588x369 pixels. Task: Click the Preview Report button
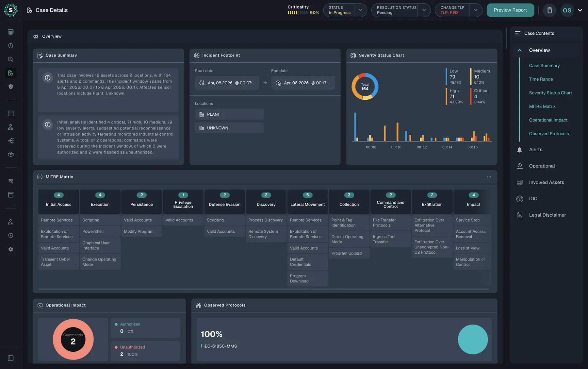510,10
